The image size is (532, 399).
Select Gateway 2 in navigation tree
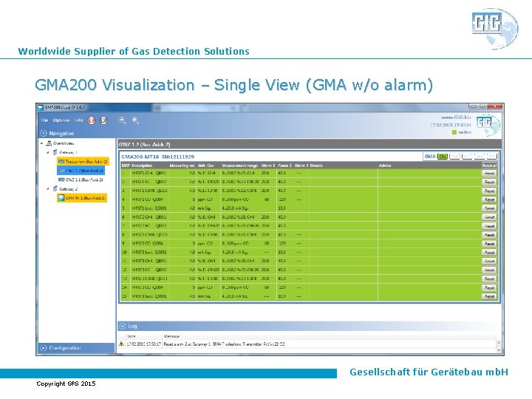[x=68, y=189]
